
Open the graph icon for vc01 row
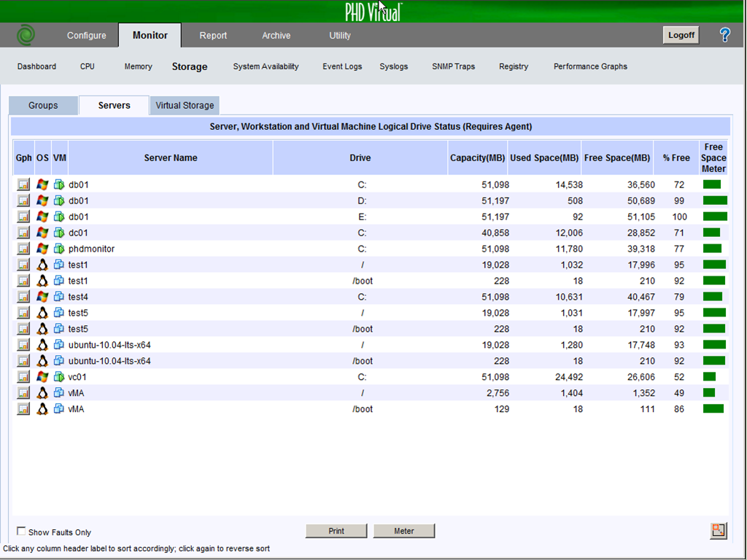point(23,378)
